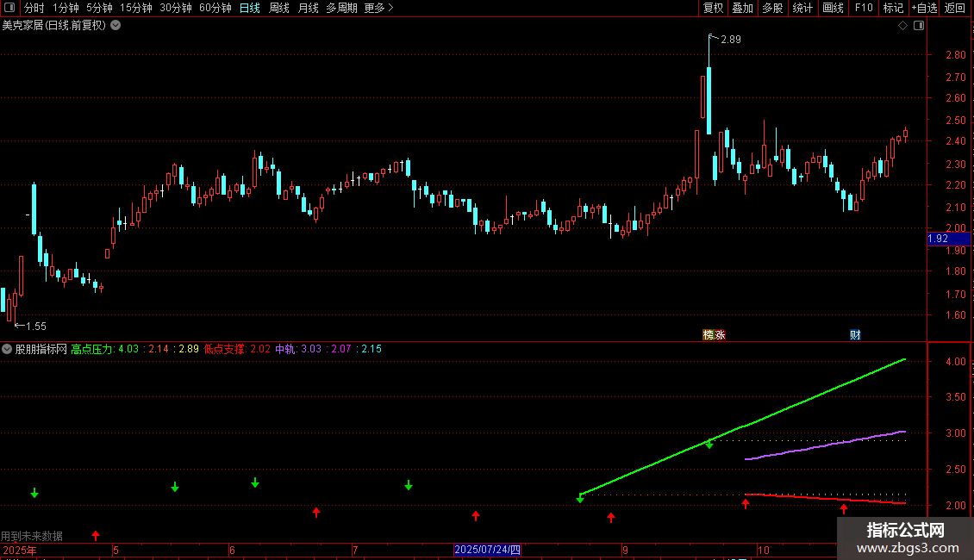Click the 1.55 low price label
This screenshot has width=974, height=560.
click(36, 326)
